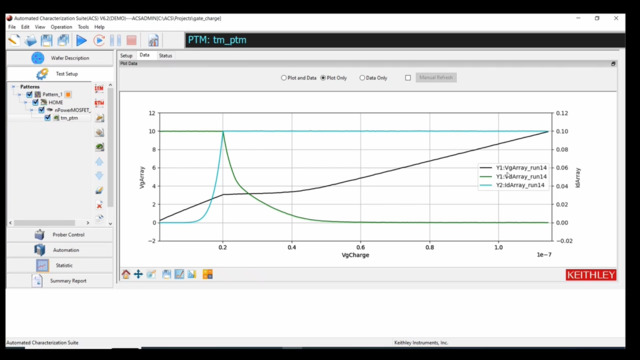The image size is (640, 360).
Task: Collapse the nPowerMOSFET_ tree node
Action: point(32,110)
